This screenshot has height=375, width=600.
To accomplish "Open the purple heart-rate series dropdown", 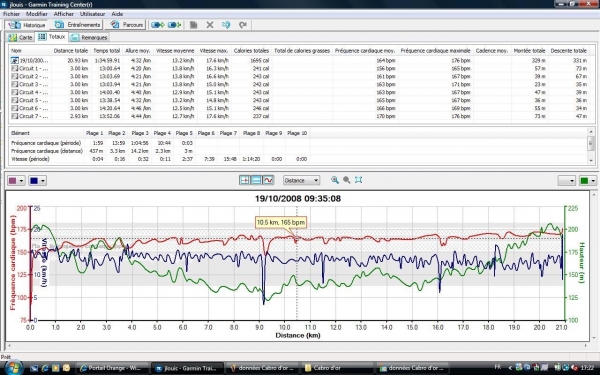I will [x=16, y=181].
